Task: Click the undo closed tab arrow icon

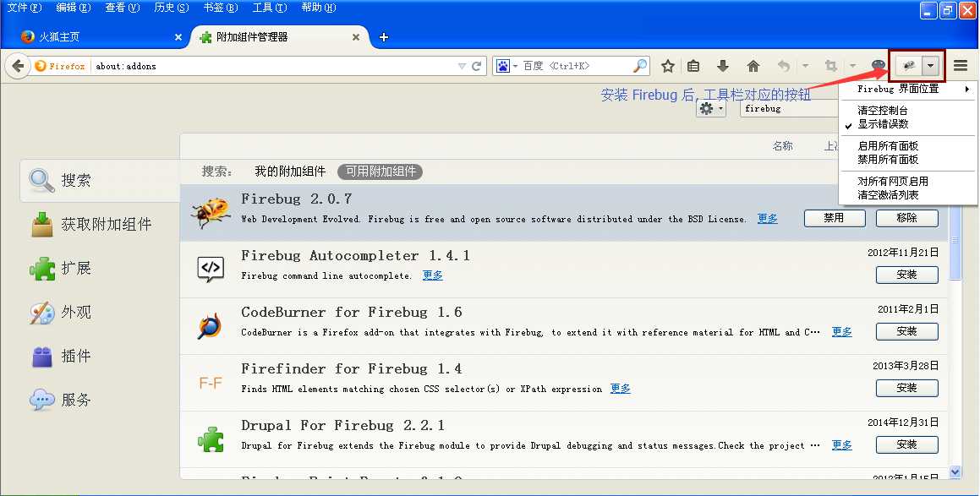Action: pyautogui.click(x=783, y=66)
